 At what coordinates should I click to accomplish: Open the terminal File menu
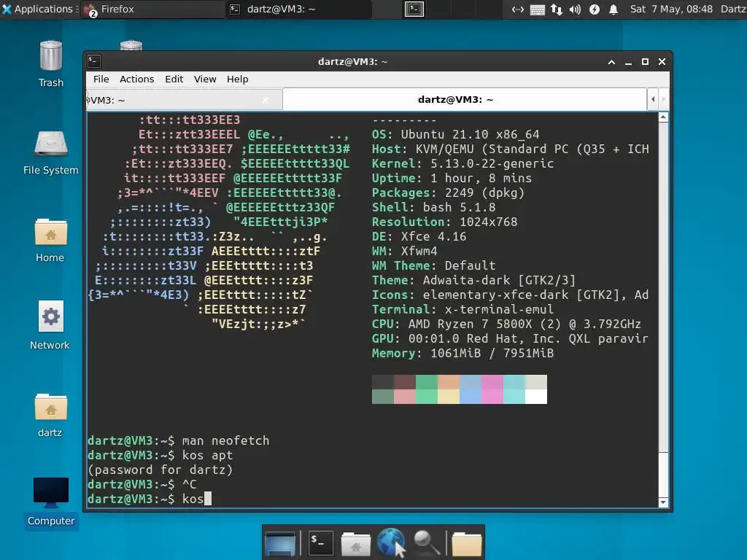[101, 79]
